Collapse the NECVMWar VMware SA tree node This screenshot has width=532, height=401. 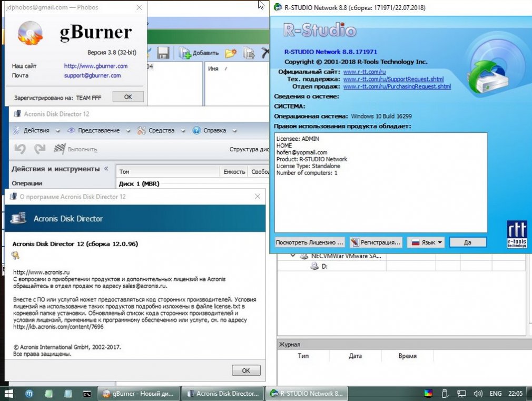pyautogui.click(x=293, y=256)
